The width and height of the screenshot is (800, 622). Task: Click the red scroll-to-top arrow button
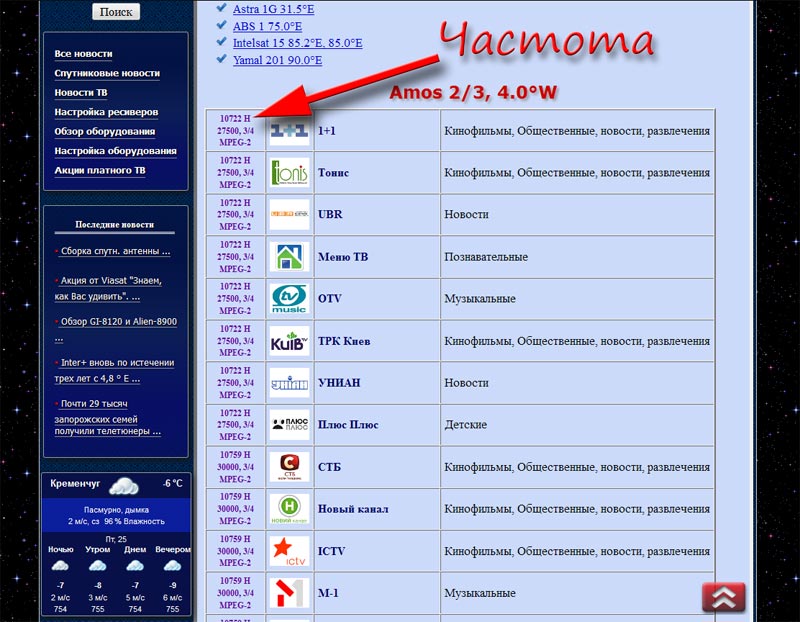point(723,596)
